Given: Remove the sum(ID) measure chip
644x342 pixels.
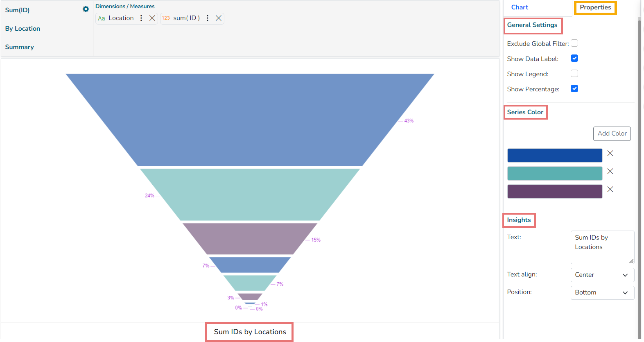Looking at the screenshot, I should click(219, 18).
